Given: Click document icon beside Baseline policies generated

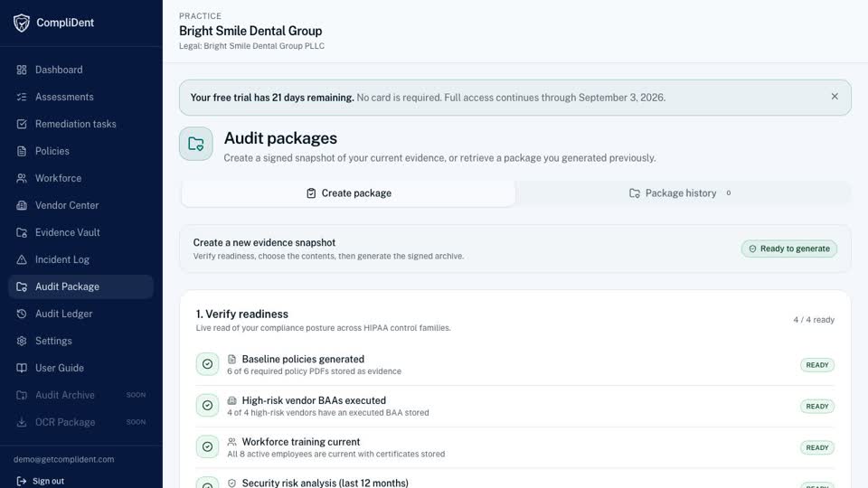Looking at the screenshot, I should (x=232, y=359).
